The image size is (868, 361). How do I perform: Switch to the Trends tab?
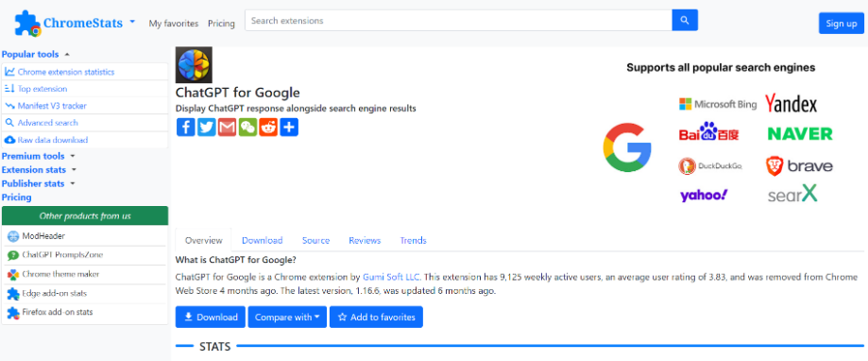pos(413,240)
